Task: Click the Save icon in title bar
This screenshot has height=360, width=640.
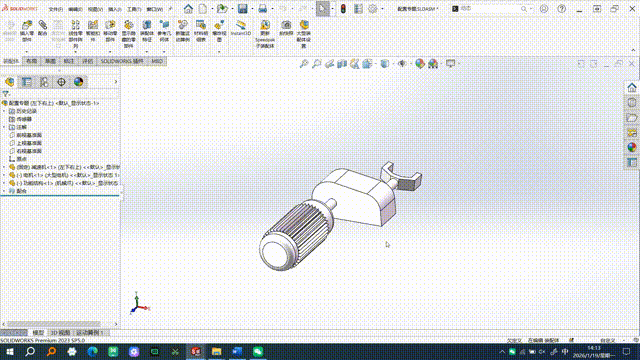Action: pyautogui.click(x=242, y=9)
